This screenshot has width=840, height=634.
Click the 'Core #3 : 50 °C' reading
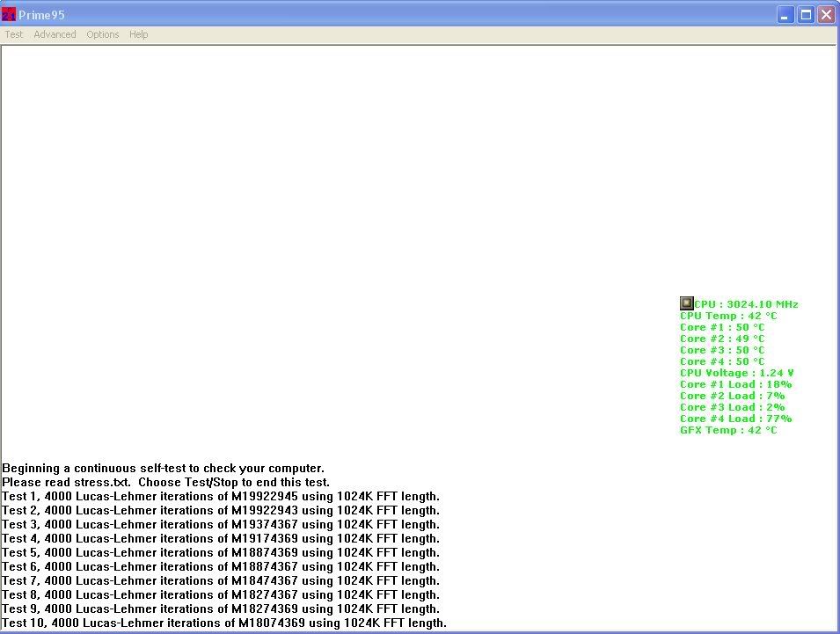point(723,350)
